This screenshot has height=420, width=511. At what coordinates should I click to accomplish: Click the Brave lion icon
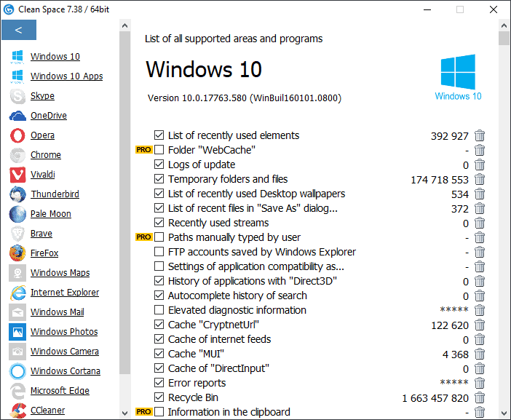17,234
